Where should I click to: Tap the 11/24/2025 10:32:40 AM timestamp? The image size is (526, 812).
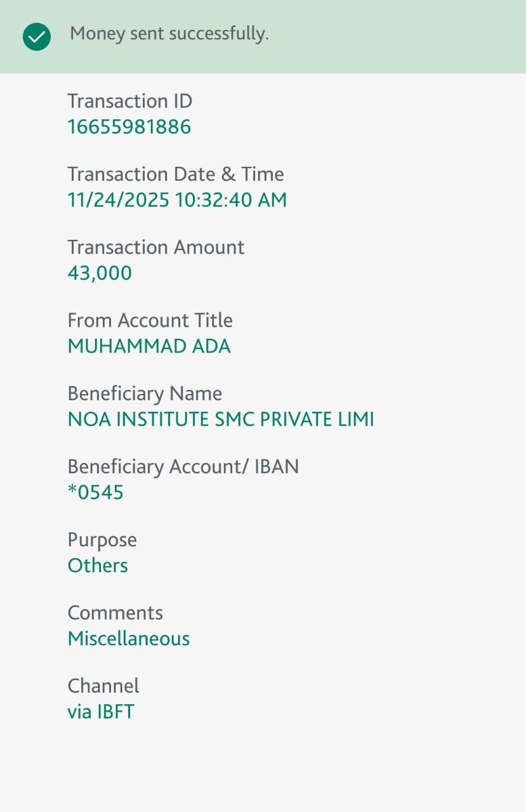[177, 200]
